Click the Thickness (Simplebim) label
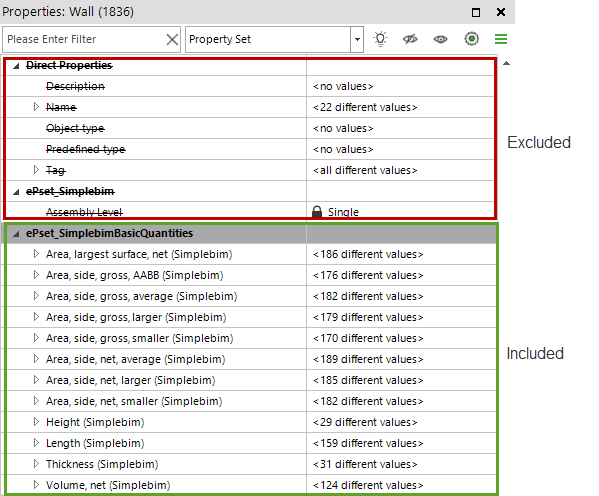 102,465
